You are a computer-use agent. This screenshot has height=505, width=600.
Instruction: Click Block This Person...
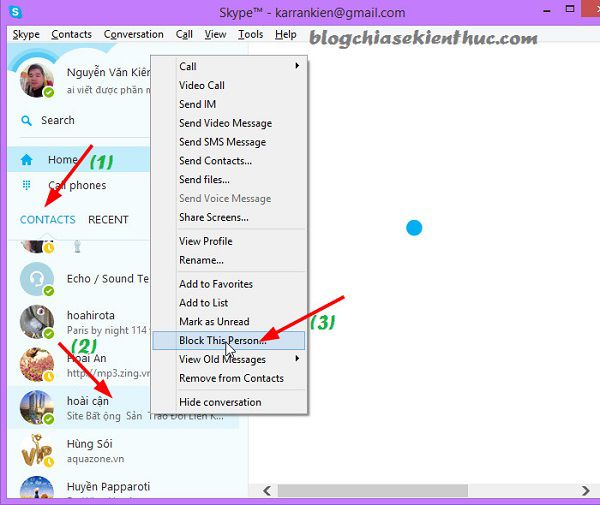[x=229, y=340]
